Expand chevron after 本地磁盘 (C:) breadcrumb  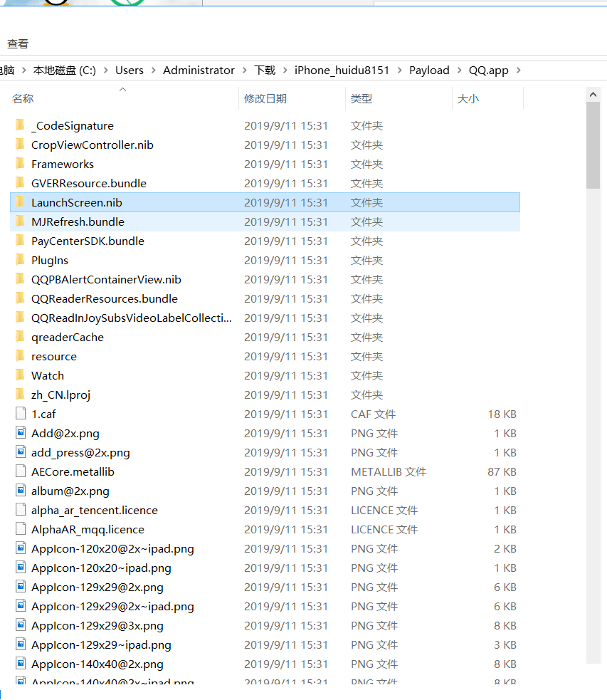pyautogui.click(x=106, y=70)
